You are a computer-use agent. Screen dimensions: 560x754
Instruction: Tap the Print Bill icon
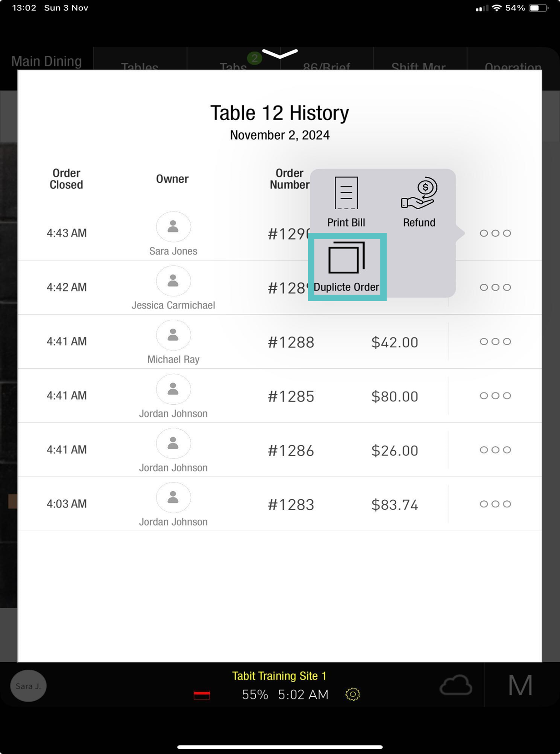click(x=346, y=193)
